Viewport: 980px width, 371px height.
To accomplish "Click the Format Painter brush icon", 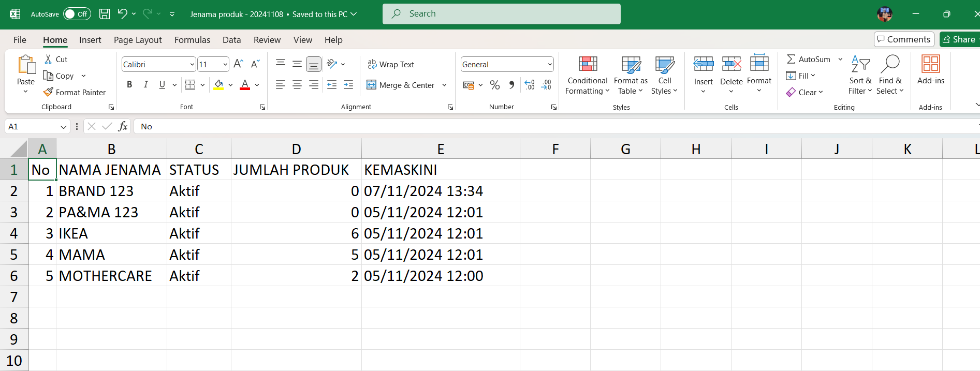I will coord(49,92).
